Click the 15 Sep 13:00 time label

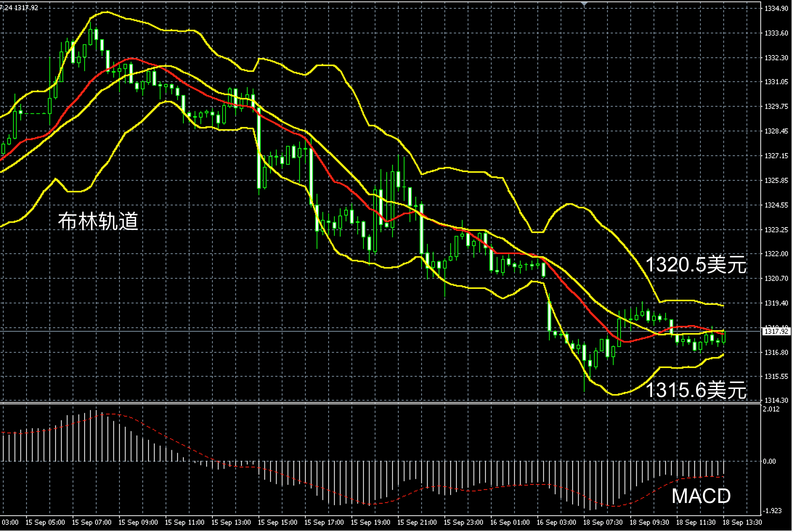[231, 523]
